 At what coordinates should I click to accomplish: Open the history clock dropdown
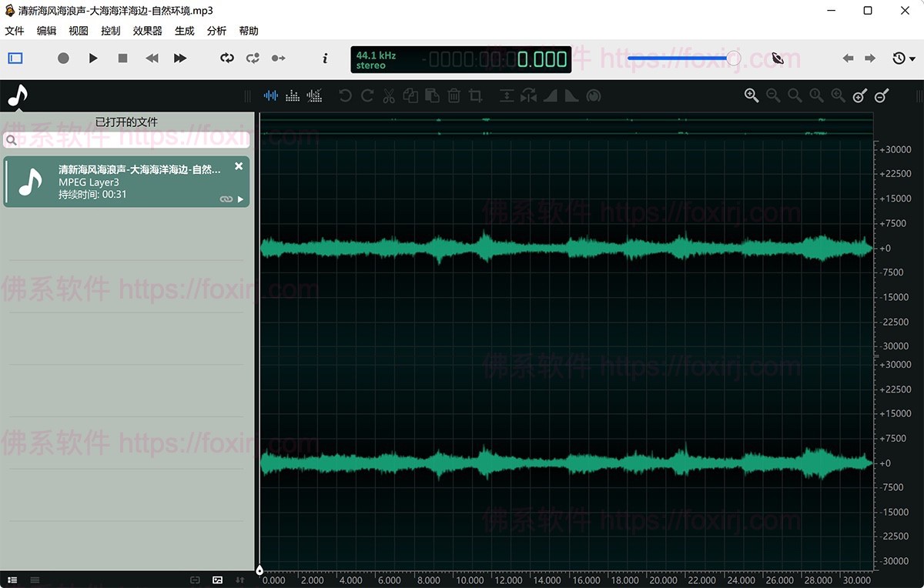[x=903, y=58]
